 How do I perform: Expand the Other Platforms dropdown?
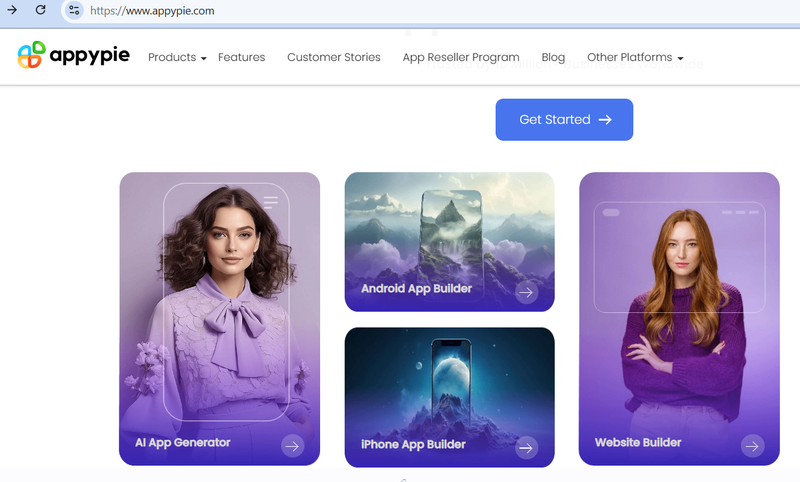click(635, 57)
